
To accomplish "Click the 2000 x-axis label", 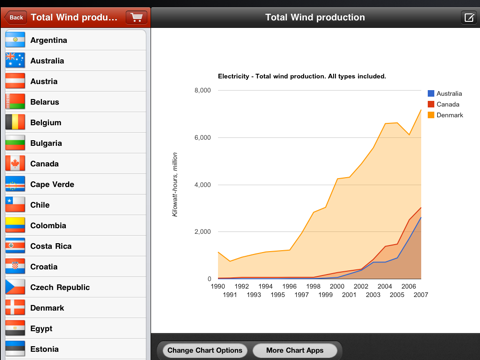I will pyautogui.click(x=337, y=286).
